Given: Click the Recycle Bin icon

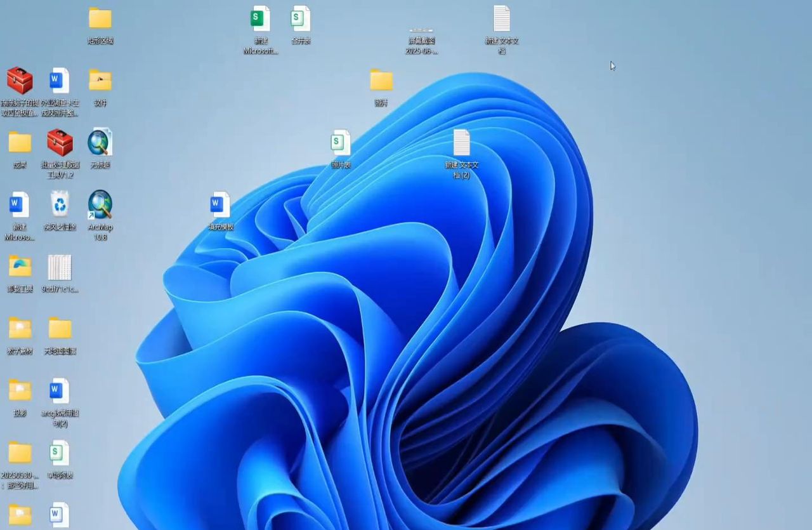Looking at the screenshot, I should 60,204.
